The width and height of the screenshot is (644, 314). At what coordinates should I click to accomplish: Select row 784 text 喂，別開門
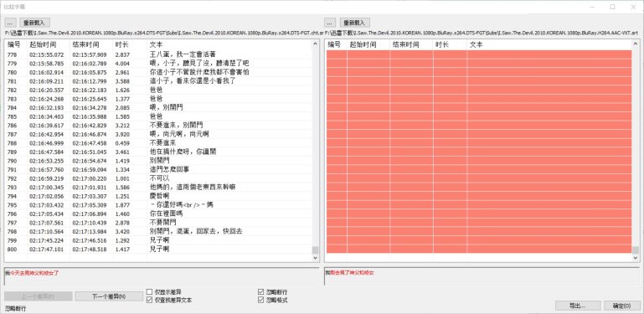(166, 107)
